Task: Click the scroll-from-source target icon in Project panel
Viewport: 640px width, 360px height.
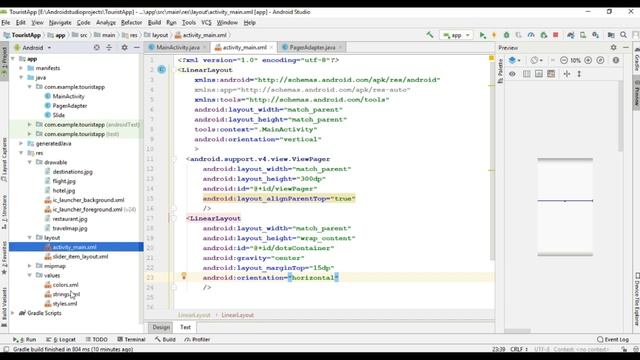Action: (96, 48)
